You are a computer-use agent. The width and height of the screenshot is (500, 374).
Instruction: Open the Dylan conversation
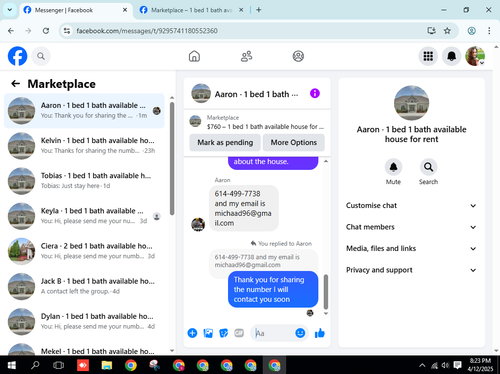coord(84,322)
